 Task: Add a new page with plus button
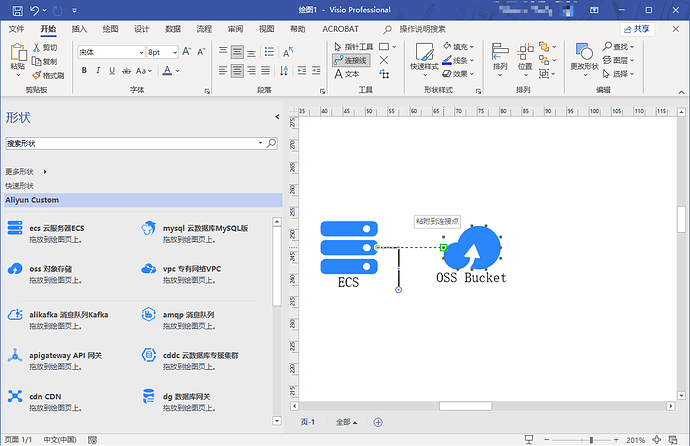click(378, 422)
